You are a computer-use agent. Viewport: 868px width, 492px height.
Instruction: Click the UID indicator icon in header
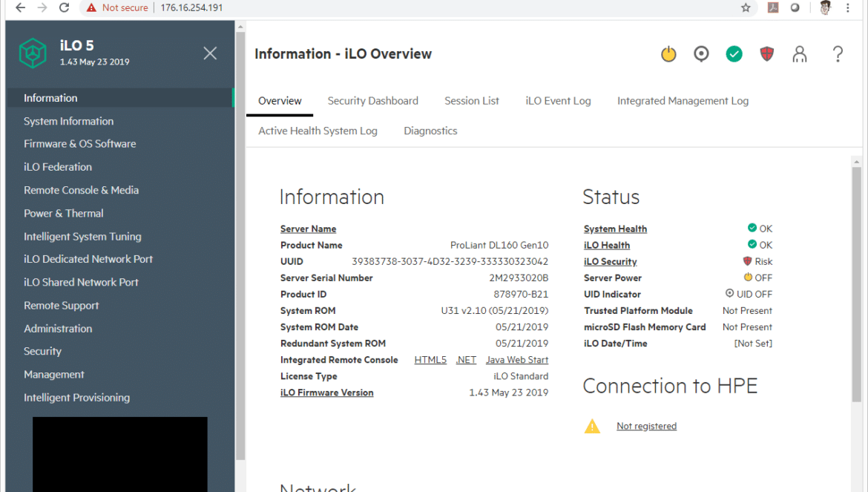pyautogui.click(x=701, y=53)
